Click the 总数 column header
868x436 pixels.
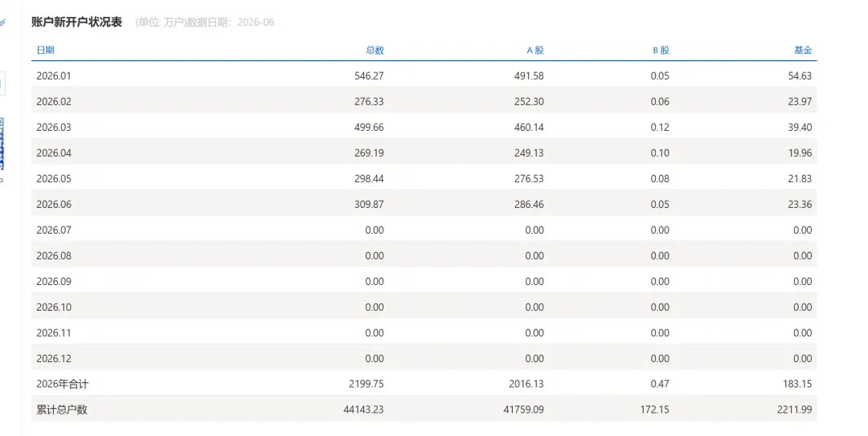click(x=375, y=50)
